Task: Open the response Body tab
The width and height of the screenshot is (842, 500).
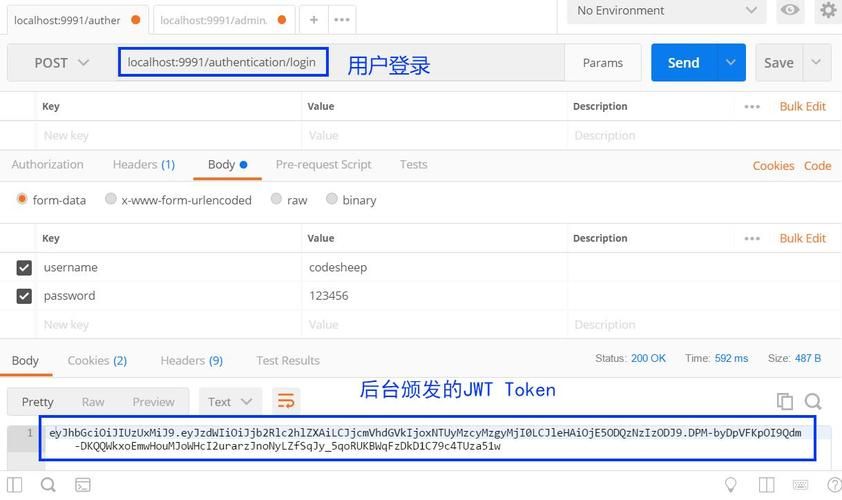Action: 25,360
